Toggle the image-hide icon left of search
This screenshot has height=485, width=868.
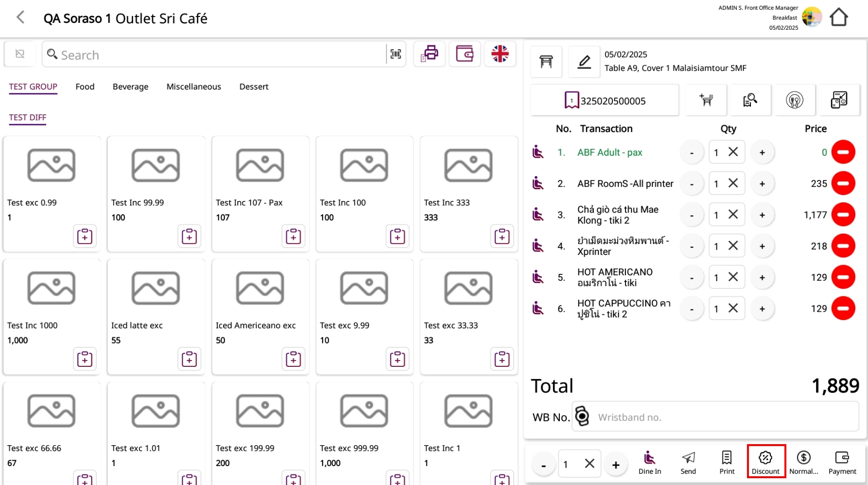pyautogui.click(x=20, y=54)
